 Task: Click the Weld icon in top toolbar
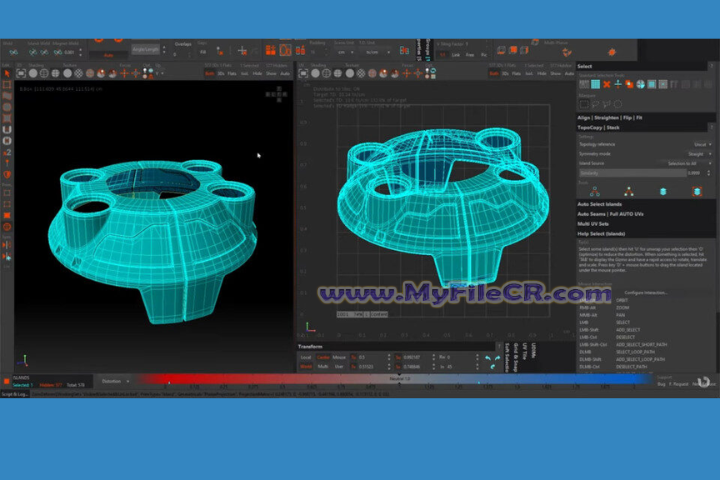tap(13, 52)
